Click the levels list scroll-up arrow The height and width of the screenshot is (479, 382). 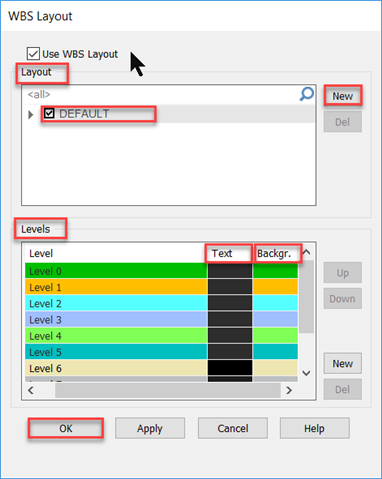(306, 253)
